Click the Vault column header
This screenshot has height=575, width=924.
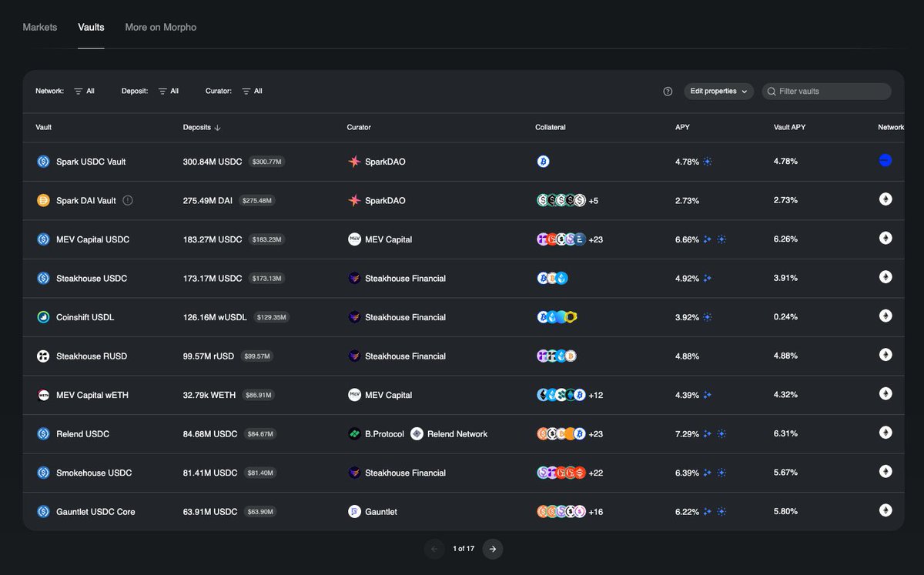44,127
